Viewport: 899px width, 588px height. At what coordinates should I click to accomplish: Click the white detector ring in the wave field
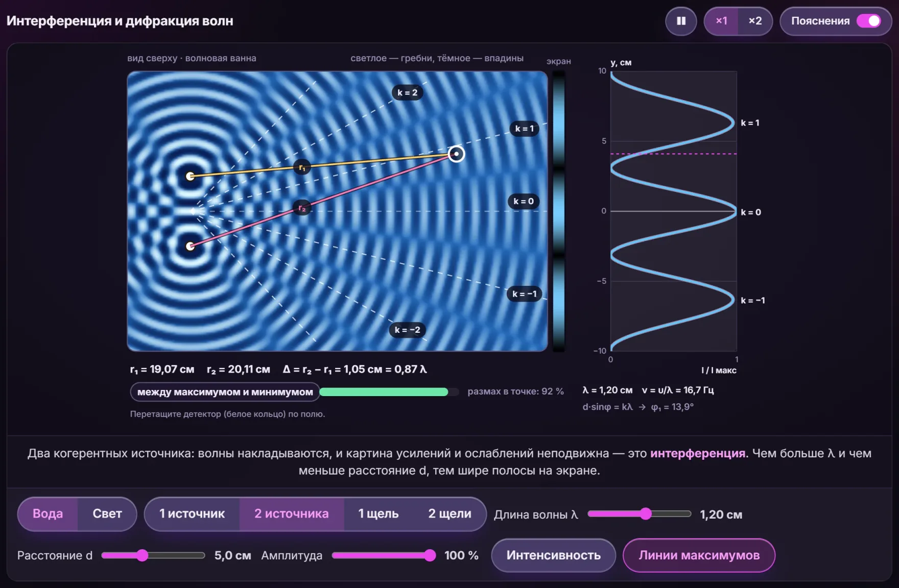456,154
